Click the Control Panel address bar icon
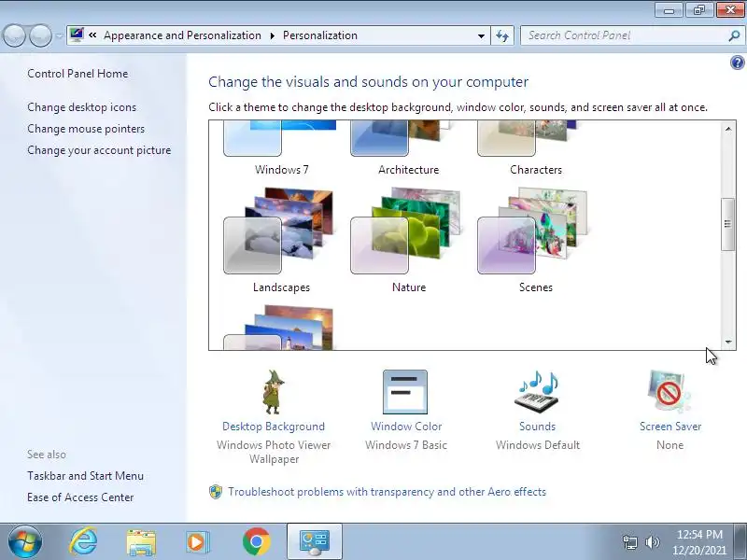 pos(77,35)
